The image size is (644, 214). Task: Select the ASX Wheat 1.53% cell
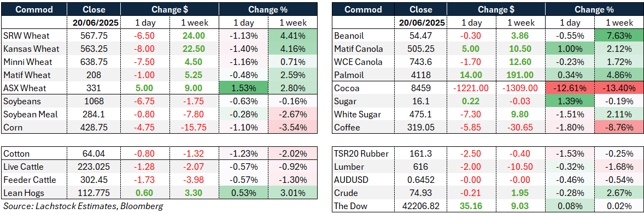click(243, 88)
